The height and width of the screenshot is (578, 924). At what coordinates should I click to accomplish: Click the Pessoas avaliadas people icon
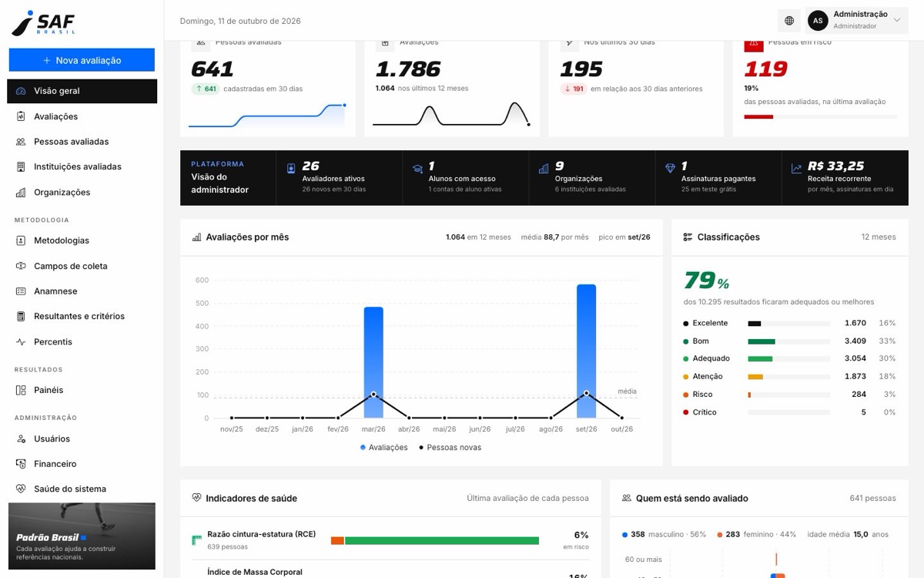pos(21,142)
